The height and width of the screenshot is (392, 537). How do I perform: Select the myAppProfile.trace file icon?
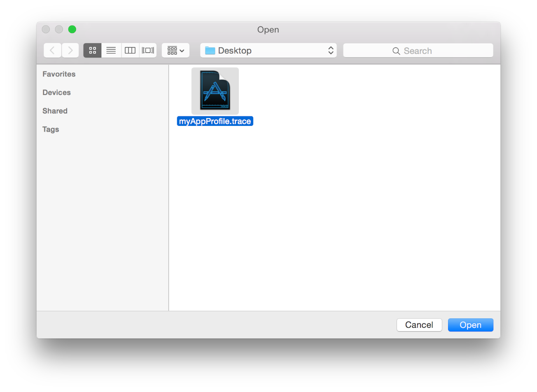pos(215,91)
